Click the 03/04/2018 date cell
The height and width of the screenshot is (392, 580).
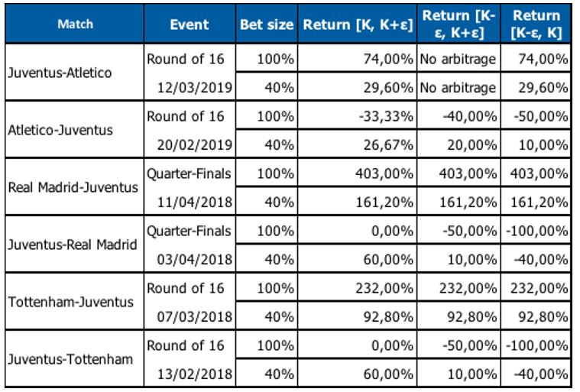point(190,259)
